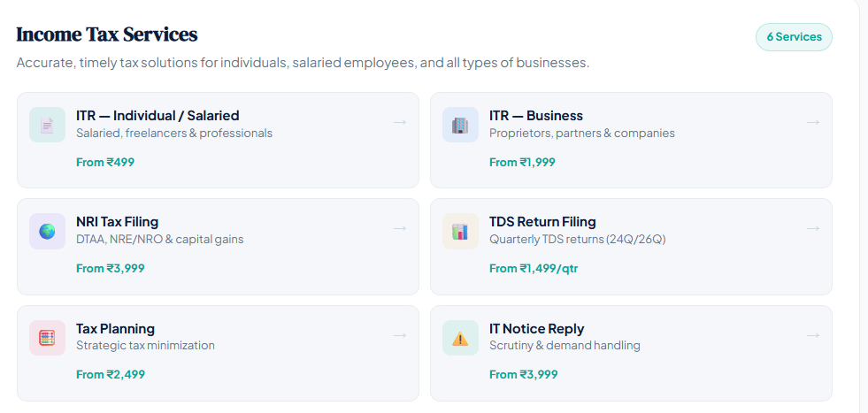Click the 6 Services badge

[x=794, y=37]
